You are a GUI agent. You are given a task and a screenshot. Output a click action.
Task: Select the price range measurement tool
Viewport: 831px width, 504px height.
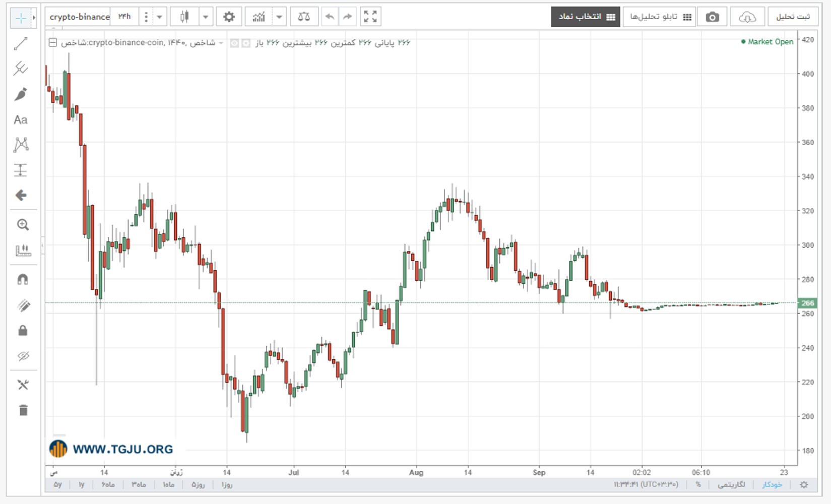[x=21, y=170]
